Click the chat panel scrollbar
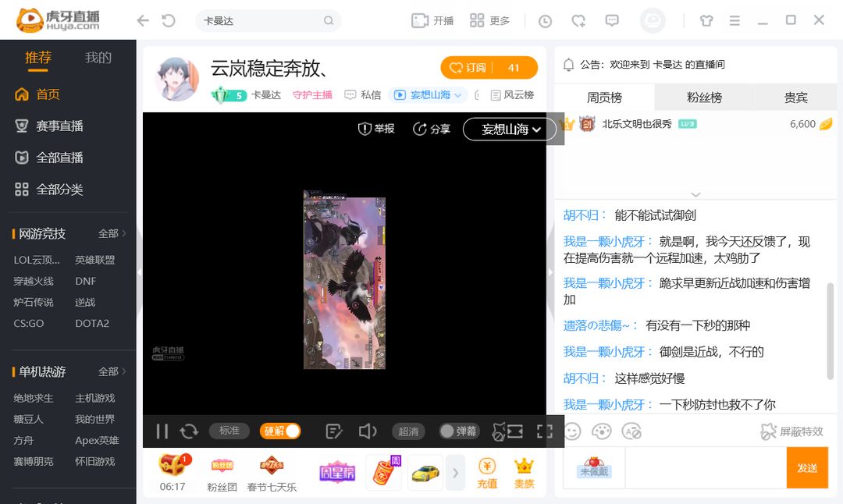The image size is (843, 504). coord(831,332)
